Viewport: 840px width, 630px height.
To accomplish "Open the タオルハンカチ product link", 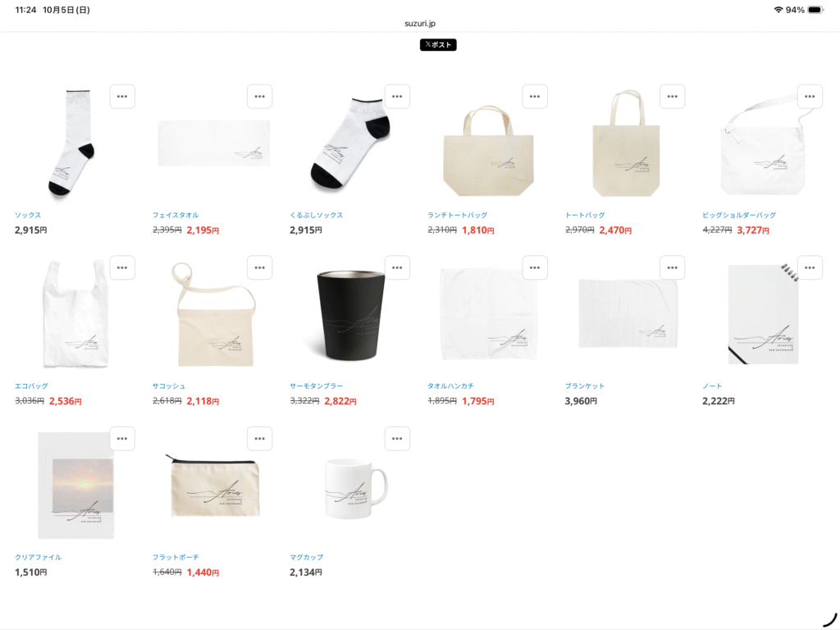I will pos(450,386).
